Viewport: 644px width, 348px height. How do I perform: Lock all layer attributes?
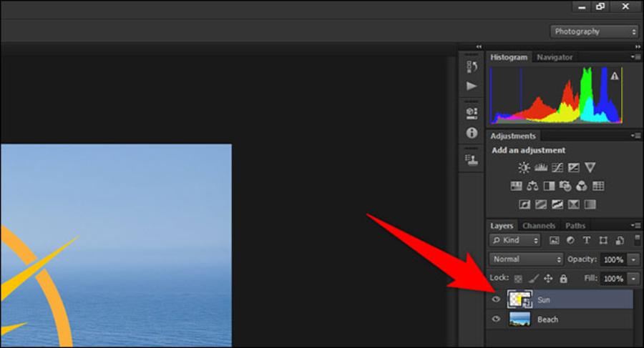click(x=564, y=279)
